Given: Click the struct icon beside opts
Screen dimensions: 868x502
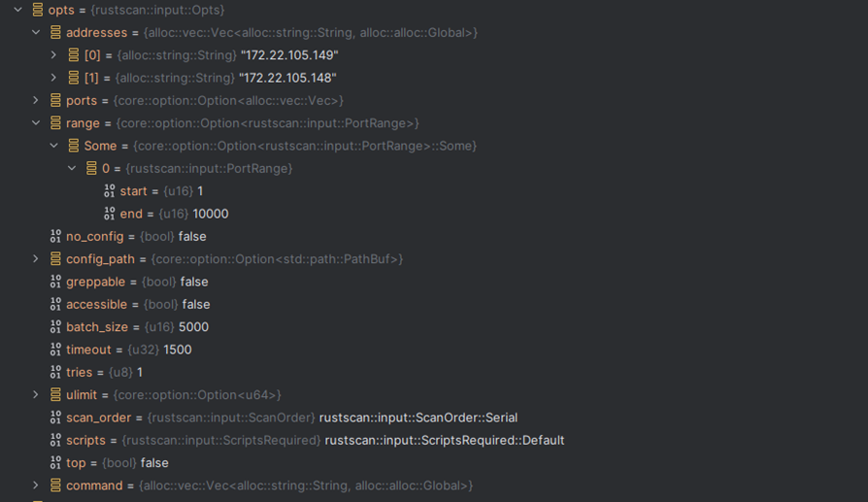Looking at the screenshot, I should click(37, 10).
